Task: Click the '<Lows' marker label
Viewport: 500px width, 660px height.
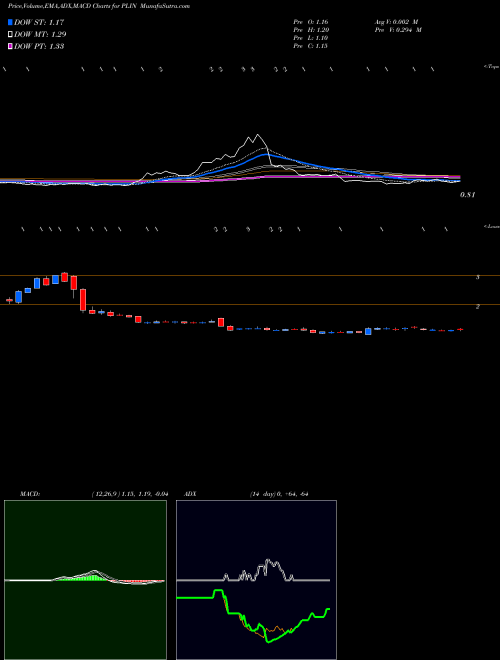Action: tap(492, 226)
